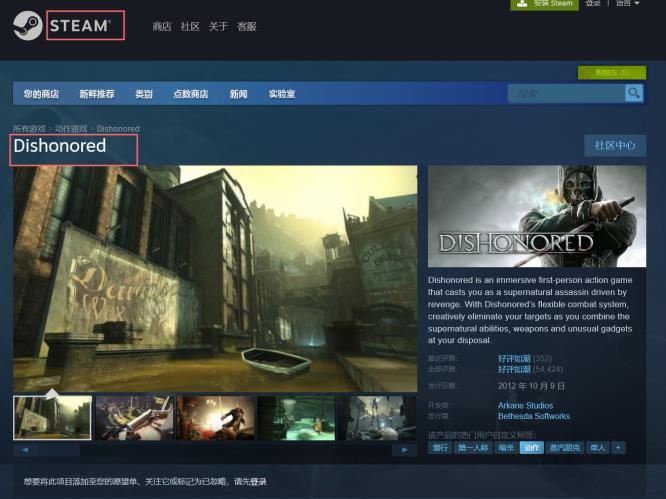Select the first canal screenshot thumbnail
This screenshot has width=666, height=499.
[52, 418]
